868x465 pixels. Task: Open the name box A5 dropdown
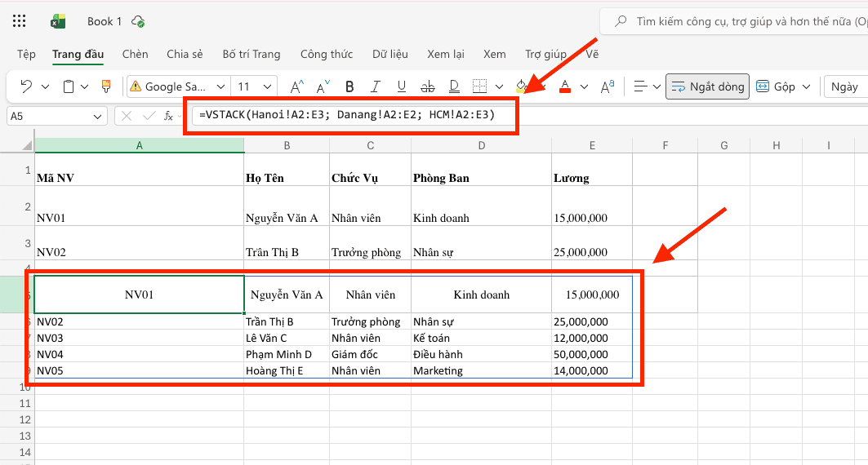coord(97,116)
